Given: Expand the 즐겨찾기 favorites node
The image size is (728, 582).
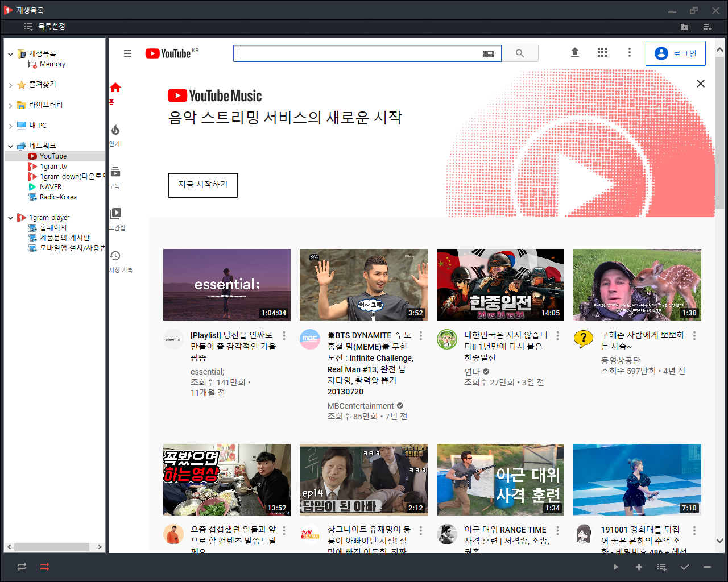Looking at the screenshot, I should coord(10,85).
